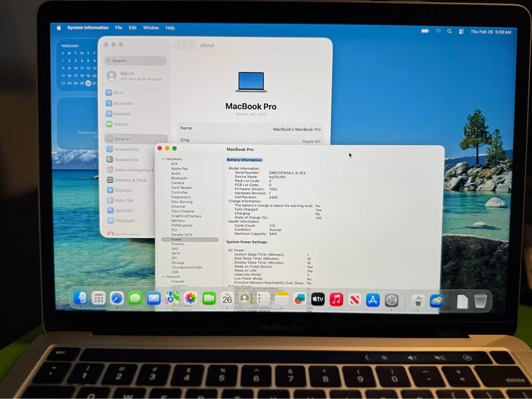Collapse the Network tree section
This screenshot has height=399, width=532.
click(163, 277)
